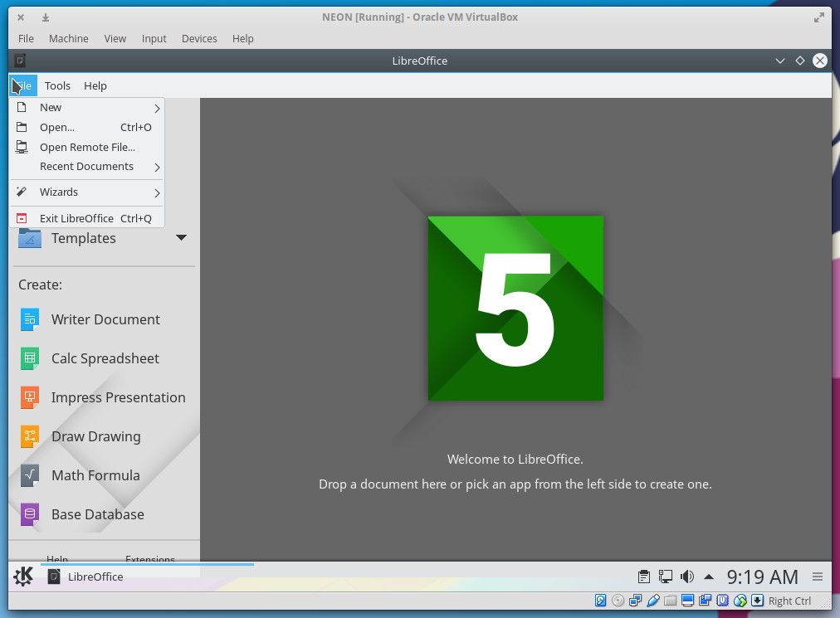Open VirtualBox Devices menu

199,38
